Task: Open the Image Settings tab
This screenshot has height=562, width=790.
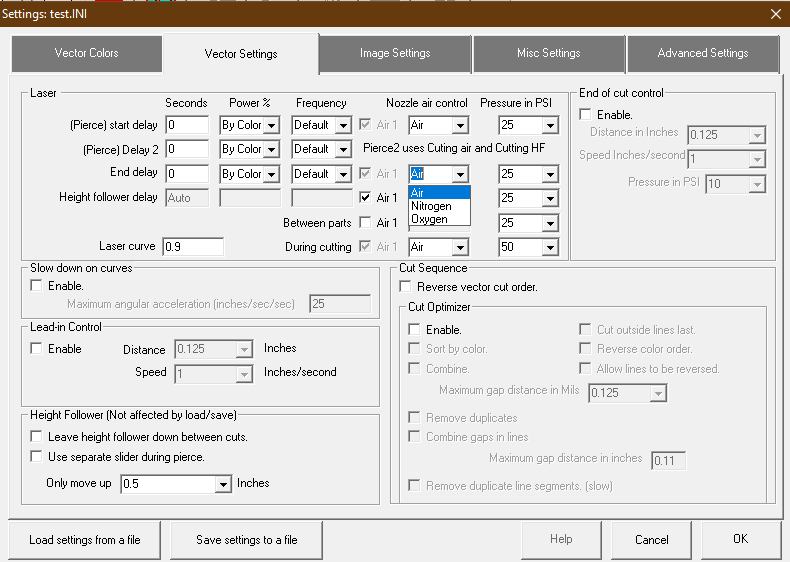Action: click(395, 53)
